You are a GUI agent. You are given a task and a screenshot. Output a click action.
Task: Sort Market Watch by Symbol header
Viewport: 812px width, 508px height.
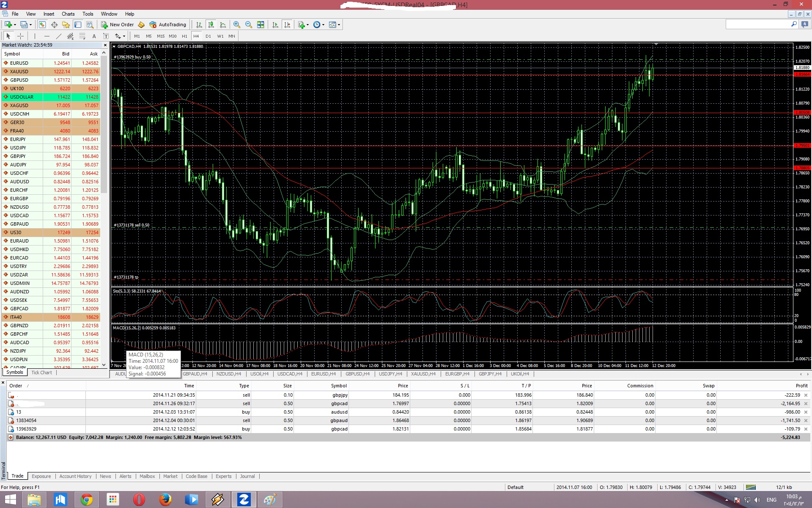(22, 54)
